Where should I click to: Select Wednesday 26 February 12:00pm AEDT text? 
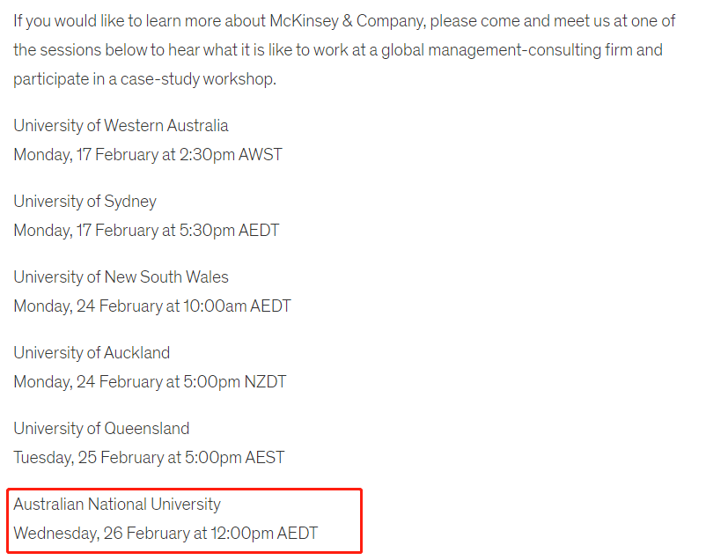(x=165, y=534)
